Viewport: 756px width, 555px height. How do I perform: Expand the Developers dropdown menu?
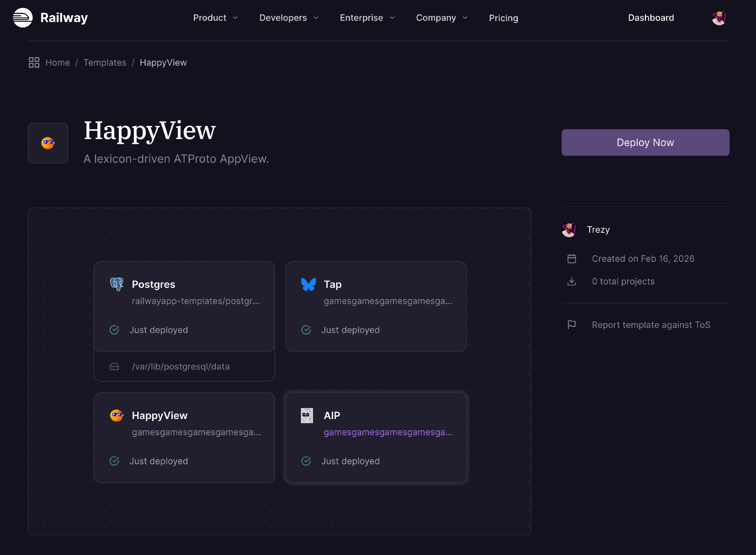click(x=289, y=18)
